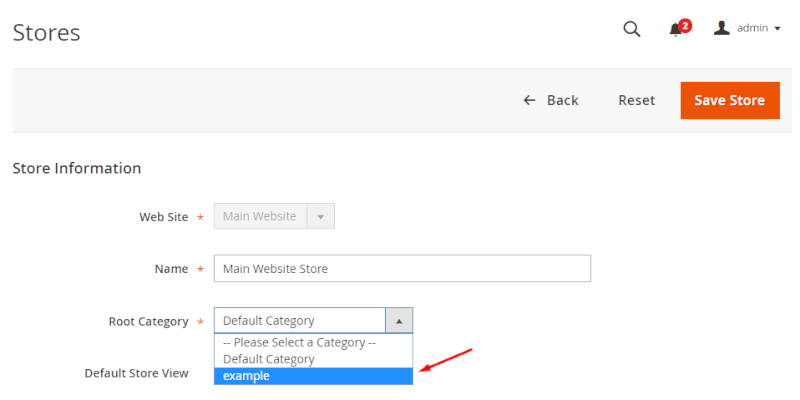Screen dimensions: 800x400
Task: Choose the Please Select a Category option
Action: pyautogui.click(x=299, y=343)
